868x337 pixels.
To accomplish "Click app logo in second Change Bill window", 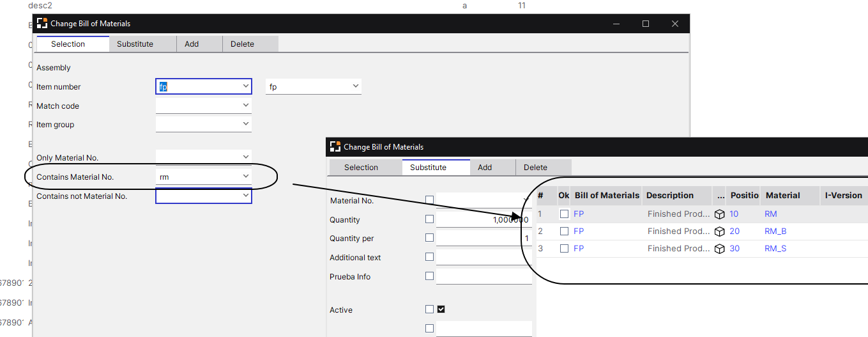I will (335, 147).
